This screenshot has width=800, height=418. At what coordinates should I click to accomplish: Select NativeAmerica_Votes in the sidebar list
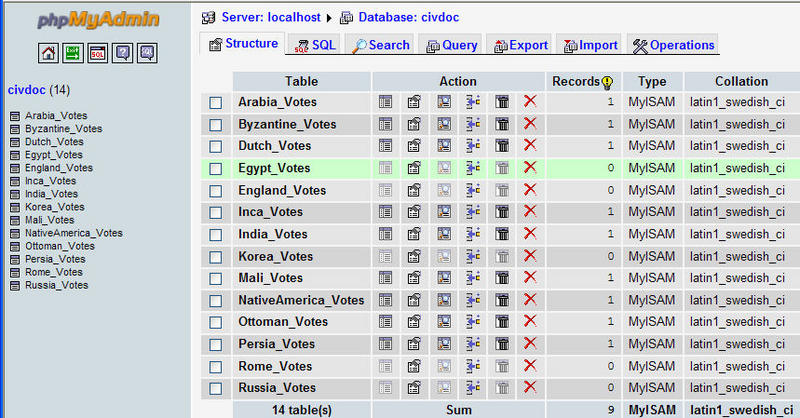tap(73, 232)
